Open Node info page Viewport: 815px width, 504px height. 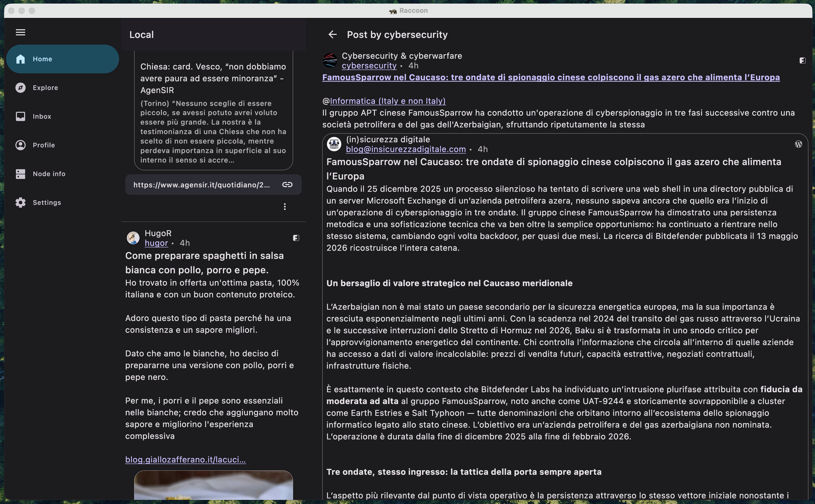click(62, 174)
